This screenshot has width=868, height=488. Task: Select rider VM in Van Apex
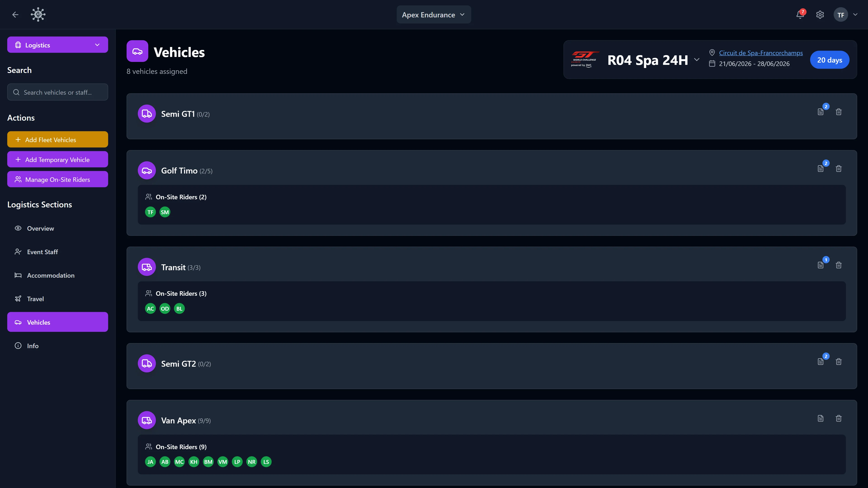point(223,462)
